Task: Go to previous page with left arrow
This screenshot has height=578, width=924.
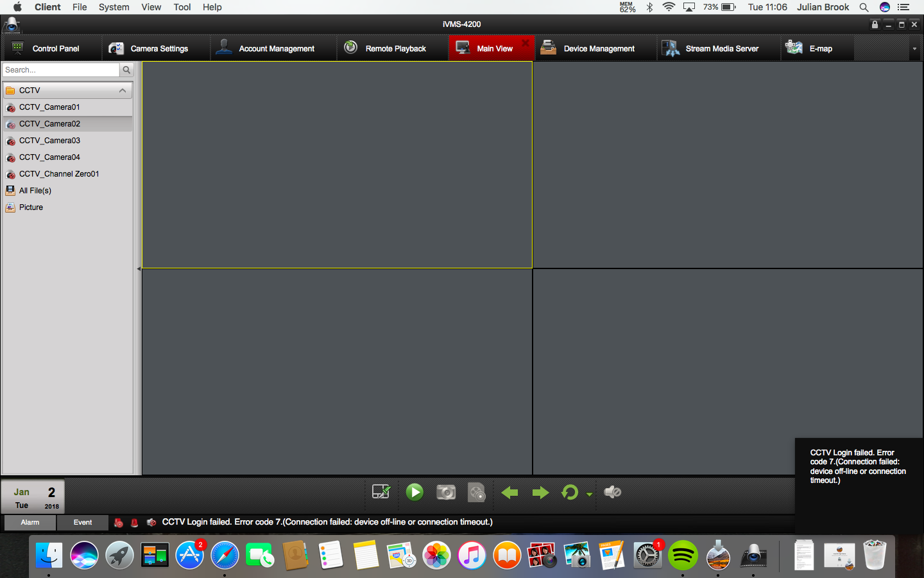Action: 509,493
